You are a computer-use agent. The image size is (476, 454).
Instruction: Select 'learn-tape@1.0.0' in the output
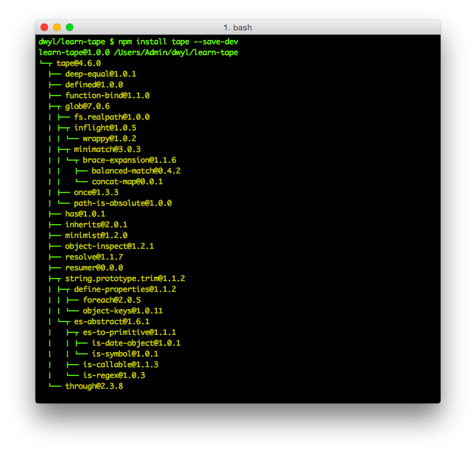click(x=75, y=52)
